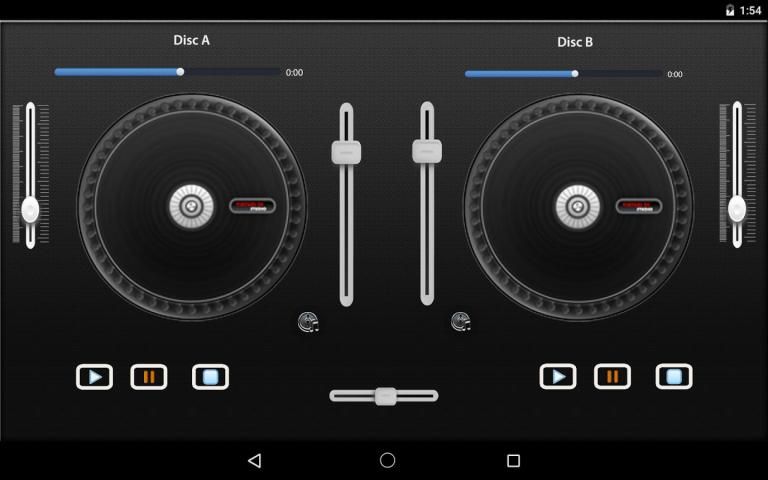
Task: Pause Disc A playback
Action: click(149, 377)
